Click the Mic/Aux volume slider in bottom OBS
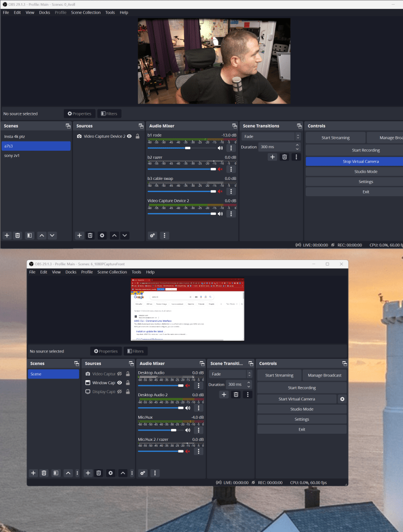This screenshot has height=532, width=403. tap(161, 430)
